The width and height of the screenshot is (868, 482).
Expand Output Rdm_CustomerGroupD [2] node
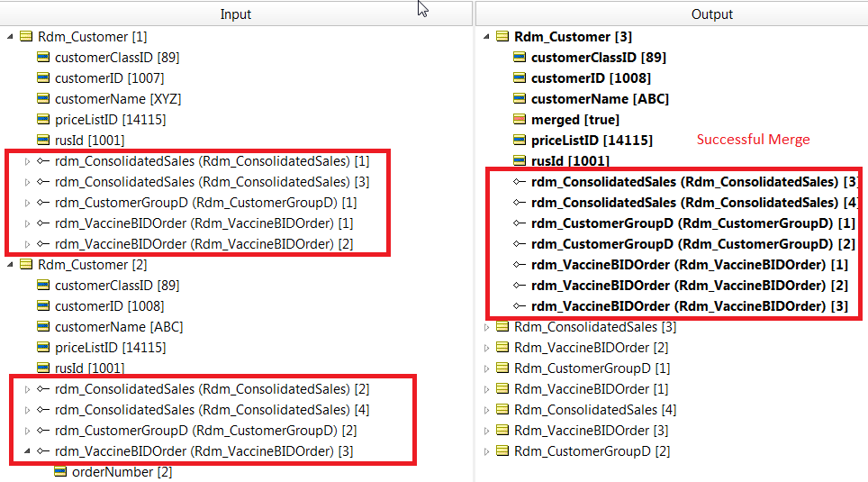pyautogui.click(x=486, y=451)
